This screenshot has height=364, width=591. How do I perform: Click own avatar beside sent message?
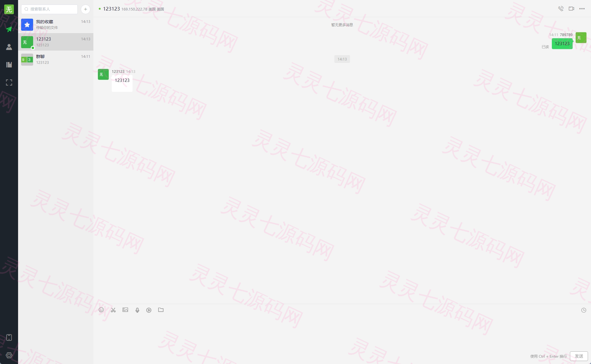581,38
